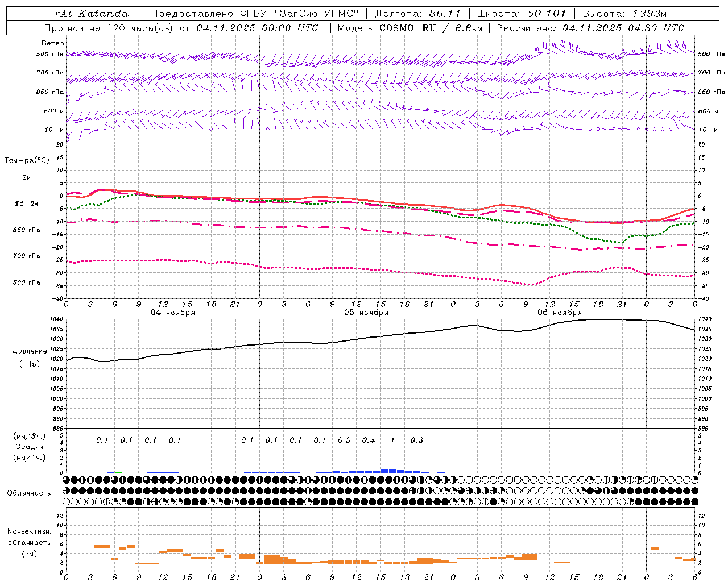The image size is (728, 582).
Task: Click the precipitation value 0.4
Action: click(369, 440)
